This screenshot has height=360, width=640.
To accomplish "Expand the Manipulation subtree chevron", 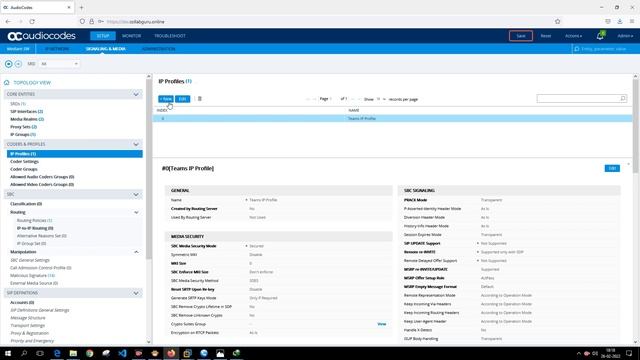I will [136, 252].
